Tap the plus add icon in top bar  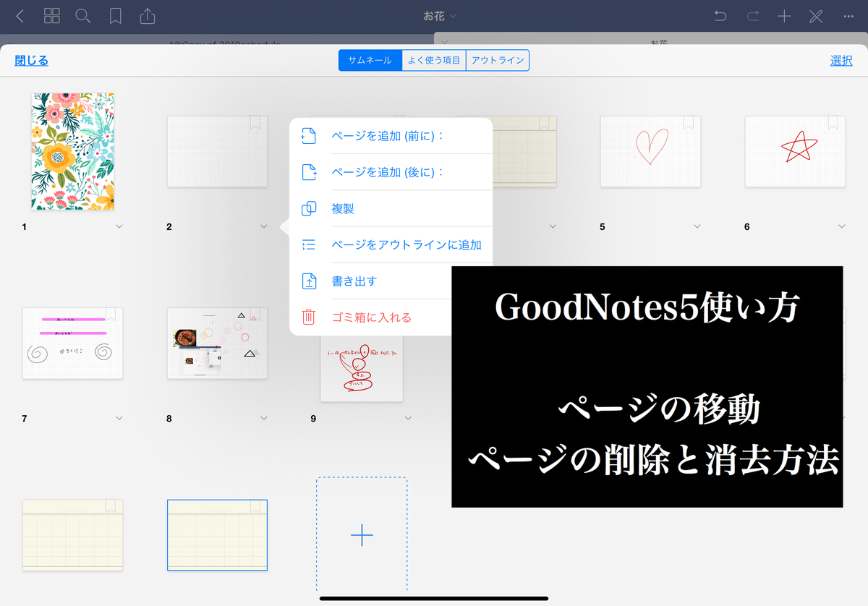784,16
